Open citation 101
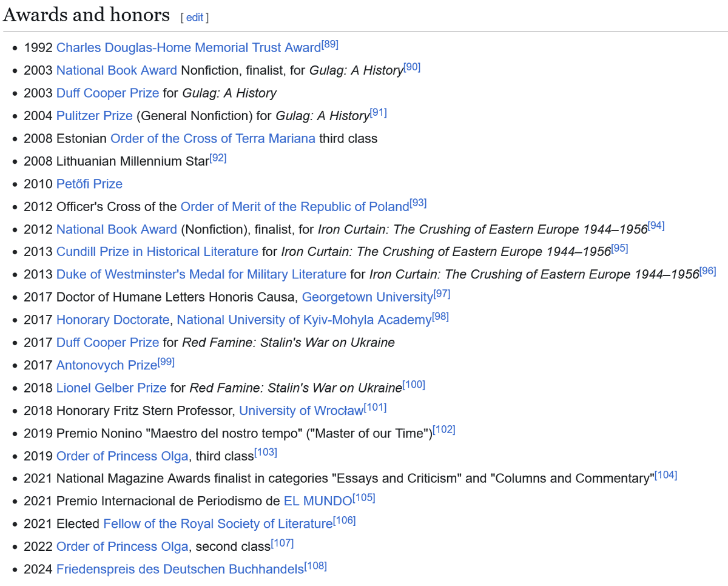Image resolution: width=728 pixels, height=586 pixels. point(376,406)
